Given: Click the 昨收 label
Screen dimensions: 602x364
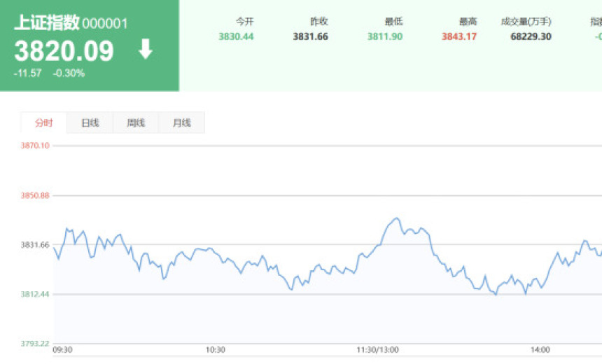Looking at the screenshot, I should 319,22.
